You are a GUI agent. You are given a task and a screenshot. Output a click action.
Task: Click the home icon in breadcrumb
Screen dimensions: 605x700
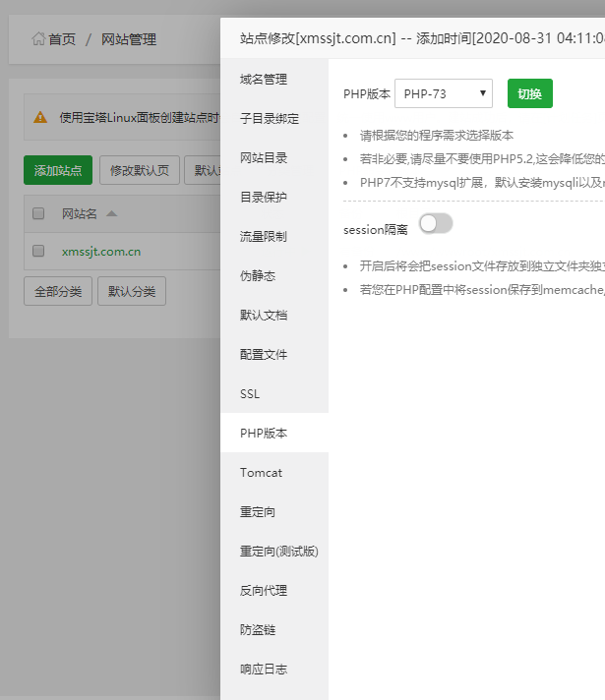click(x=38, y=39)
